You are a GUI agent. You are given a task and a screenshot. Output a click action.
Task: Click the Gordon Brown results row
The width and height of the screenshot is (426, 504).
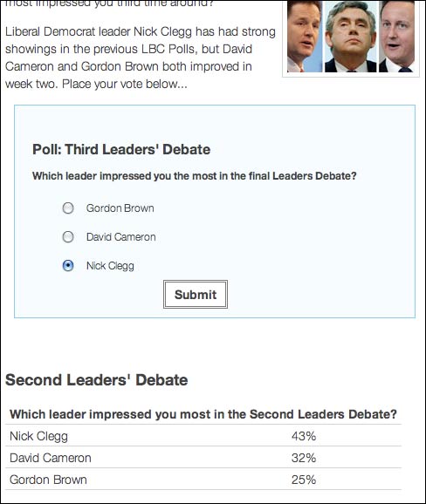(x=203, y=480)
